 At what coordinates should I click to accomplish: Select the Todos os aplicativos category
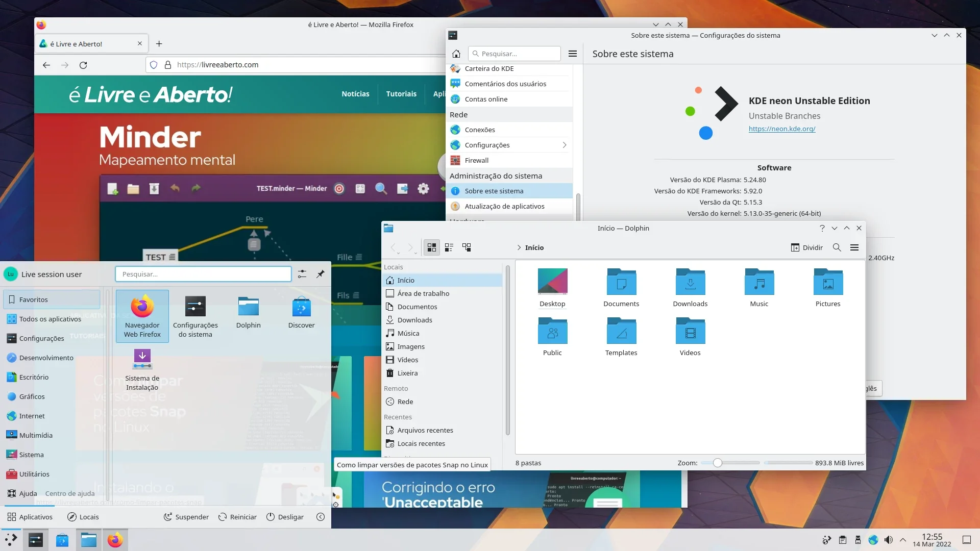pos(52,319)
